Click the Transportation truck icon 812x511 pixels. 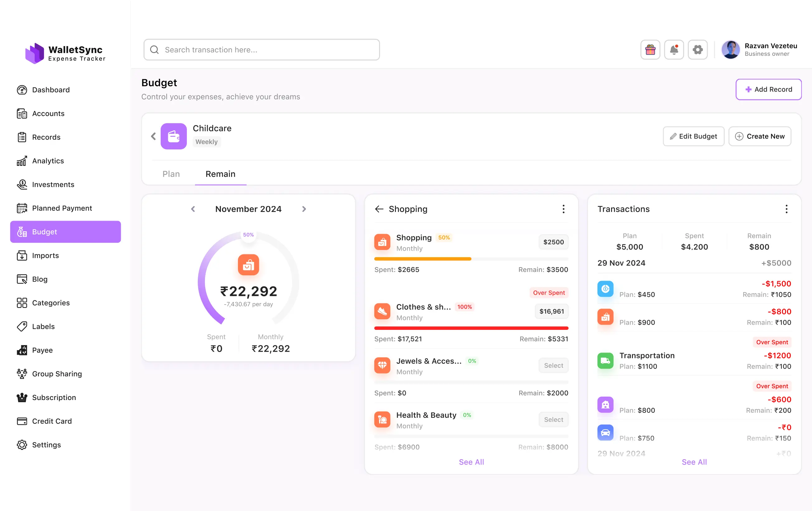(605, 360)
